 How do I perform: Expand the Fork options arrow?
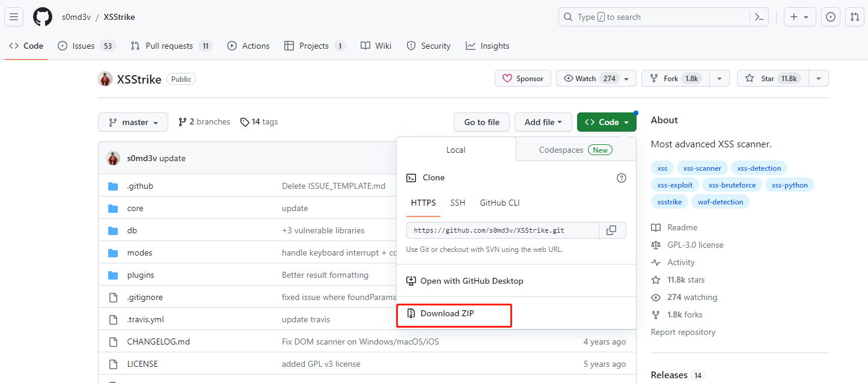[720, 79]
